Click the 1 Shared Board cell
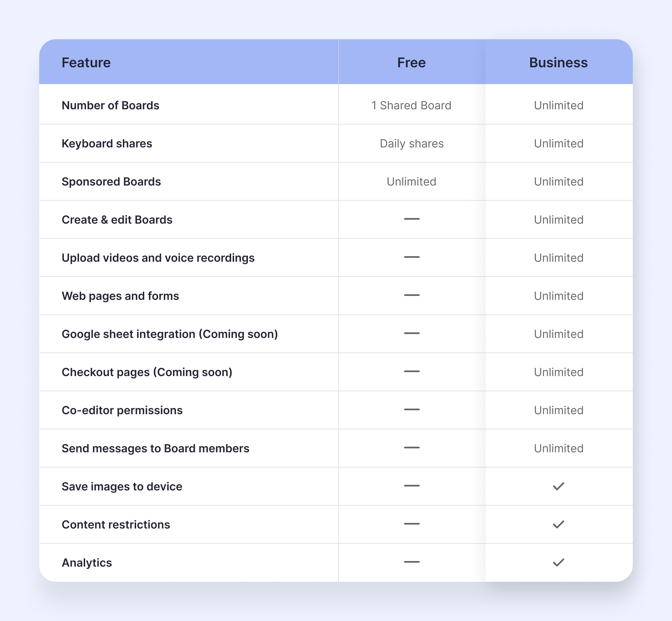Viewport: 672px width, 621px height. (x=411, y=106)
